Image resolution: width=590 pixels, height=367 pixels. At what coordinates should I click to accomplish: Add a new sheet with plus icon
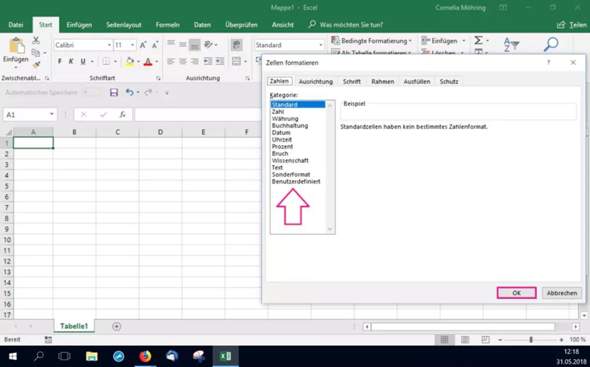pos(117,326)
